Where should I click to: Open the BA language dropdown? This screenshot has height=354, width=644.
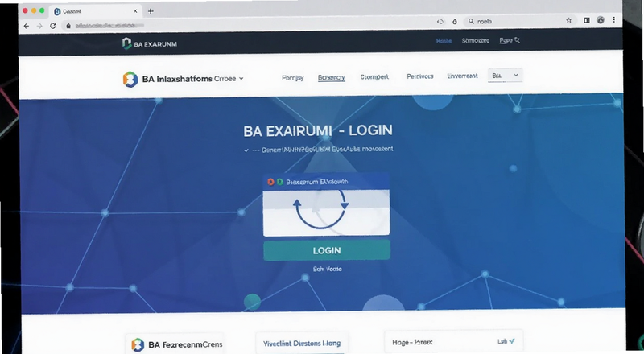click(505, 76)
